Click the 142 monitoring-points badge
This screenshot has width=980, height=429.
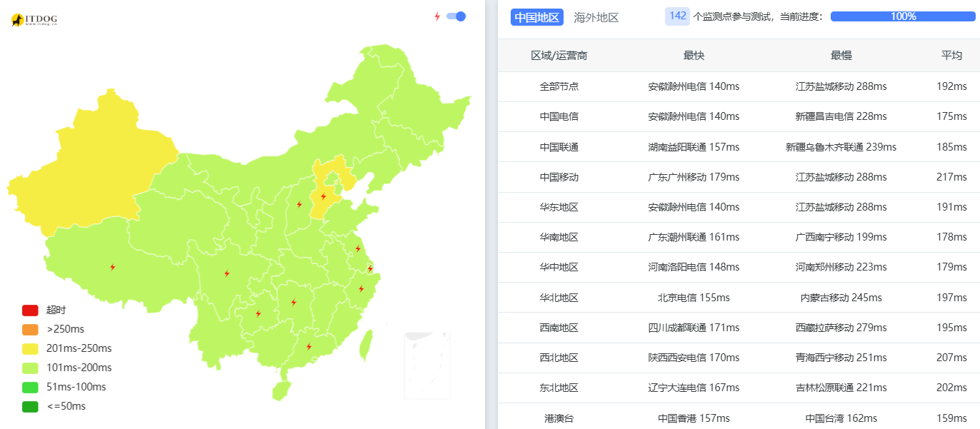click(x=677, y=16)
